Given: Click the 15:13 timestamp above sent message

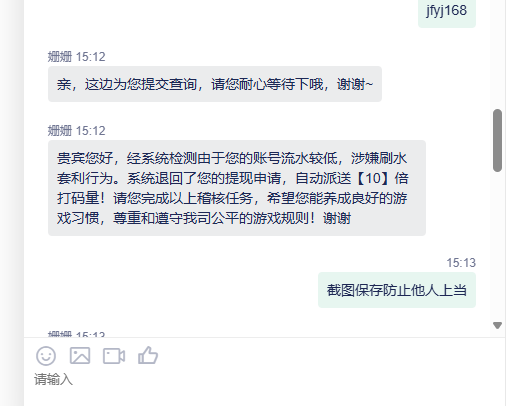Looking at the screenshot, I should coord(461,263).
